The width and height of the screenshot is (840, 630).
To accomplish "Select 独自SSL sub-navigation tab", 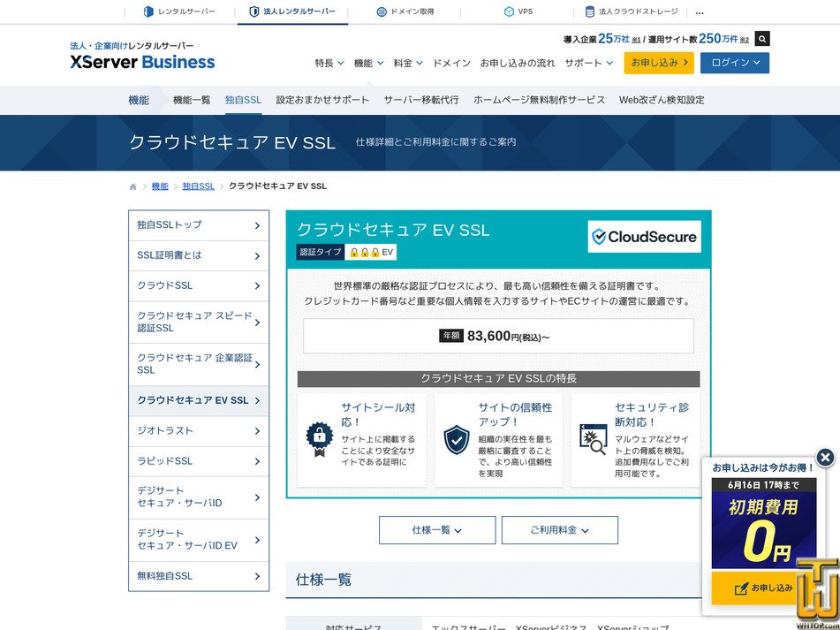I will [x=243, y=100].
